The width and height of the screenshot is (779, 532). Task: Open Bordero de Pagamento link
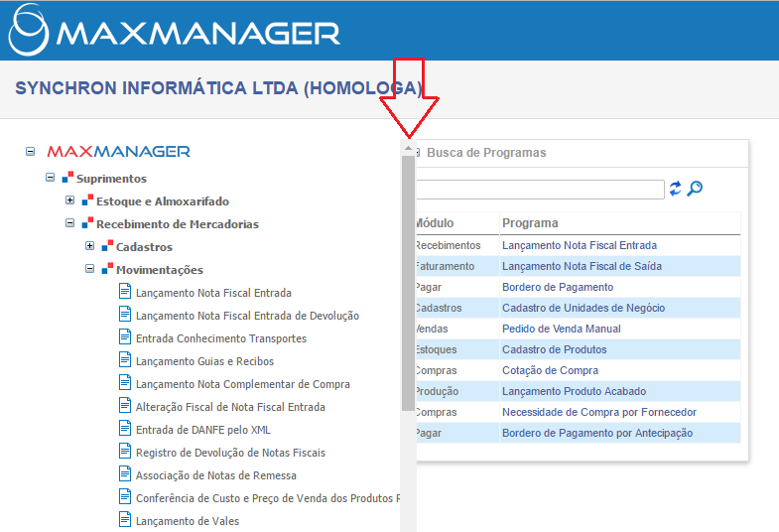(558, 287)
